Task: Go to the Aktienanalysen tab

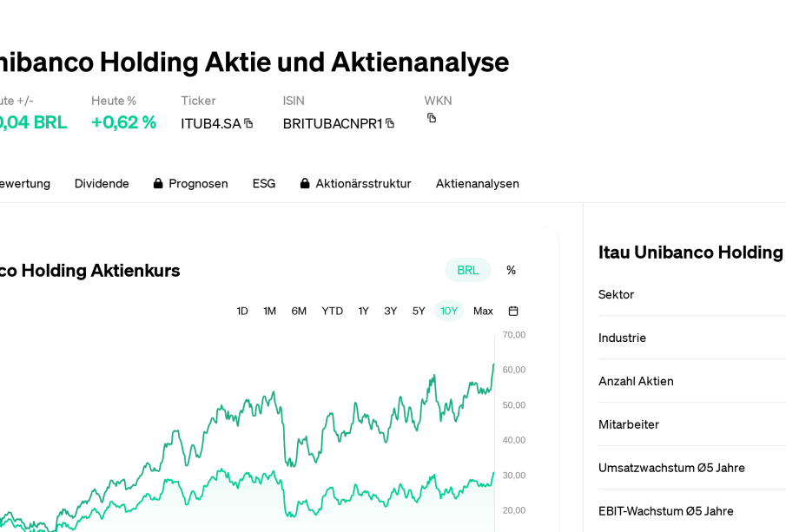Action: (x=477, y=183)
